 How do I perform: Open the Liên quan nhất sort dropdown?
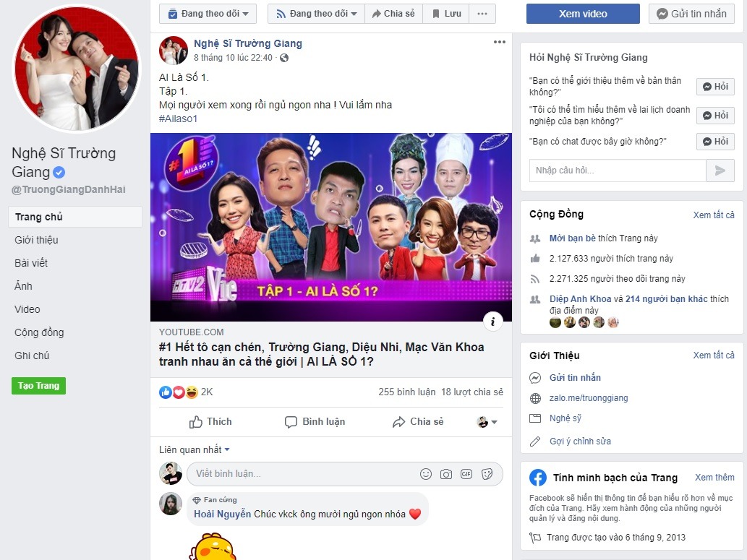pyautogui.click(x=195, y=449)
